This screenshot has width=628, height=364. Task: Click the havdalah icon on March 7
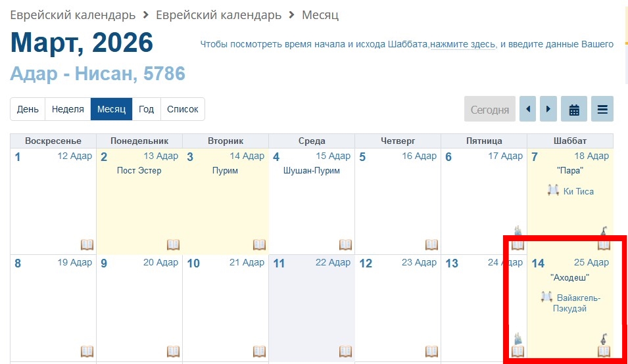pos(604,231)
